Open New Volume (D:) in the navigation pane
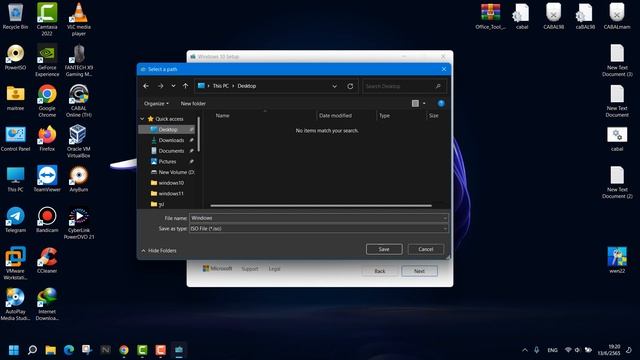This screenshot has width=640, height=360. 172,172
